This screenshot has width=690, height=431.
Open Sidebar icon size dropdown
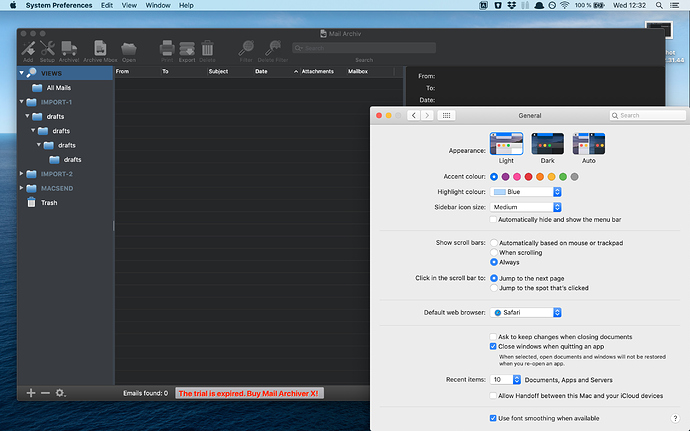coord(525,207)
